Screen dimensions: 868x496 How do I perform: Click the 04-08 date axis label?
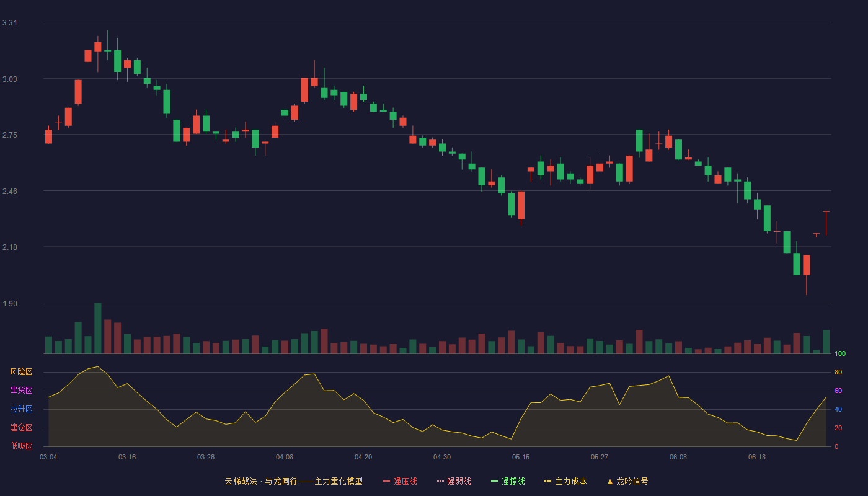pos(285,457)
